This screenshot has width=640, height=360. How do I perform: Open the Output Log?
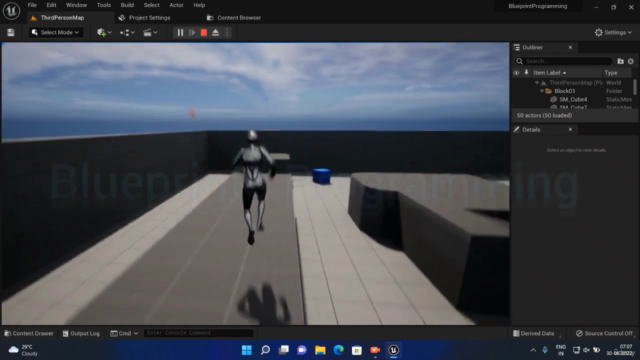click(81, 333)
